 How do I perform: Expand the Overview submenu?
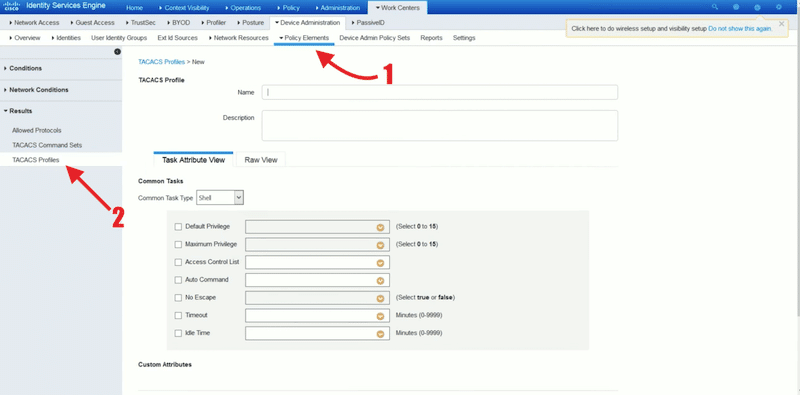(24, 38)
